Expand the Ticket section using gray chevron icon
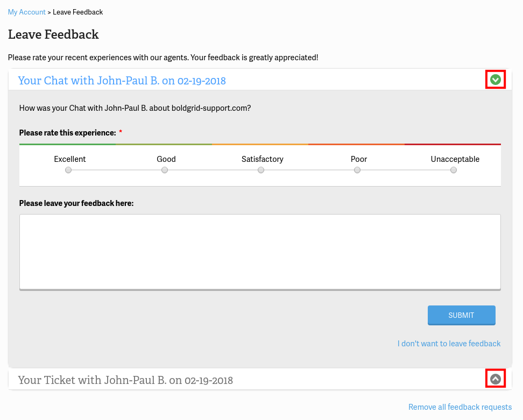Screen dimensions: 523x420 pos(496,379)
